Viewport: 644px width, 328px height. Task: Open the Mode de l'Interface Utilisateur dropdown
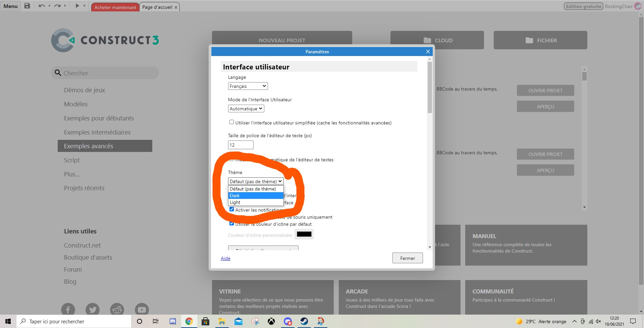tap(246, 109)
